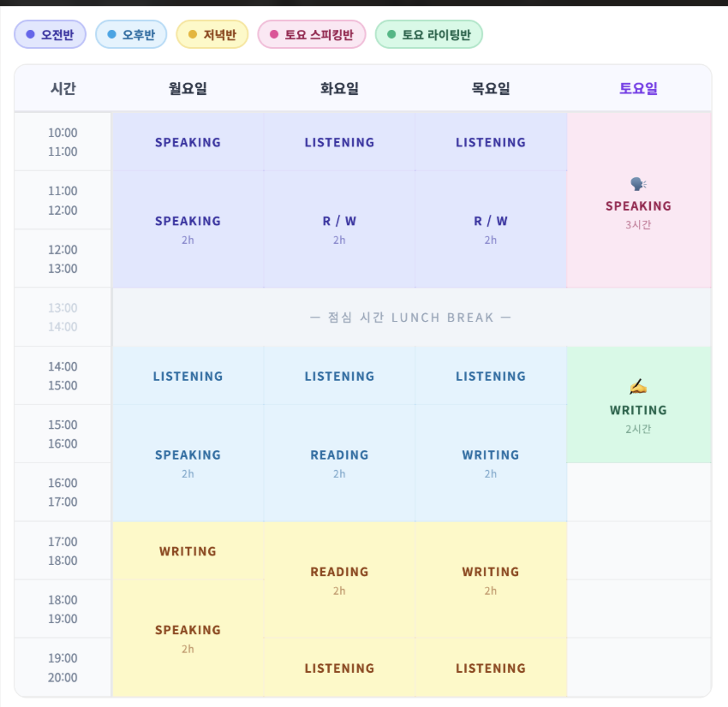The image size is (728, 707).
Task: Click the lunch break row banner
Action: click(x=411, y=318)
